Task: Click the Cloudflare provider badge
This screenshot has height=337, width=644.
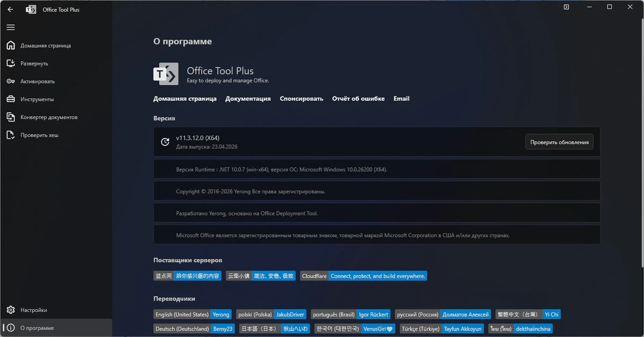Action: coord(364,276)
